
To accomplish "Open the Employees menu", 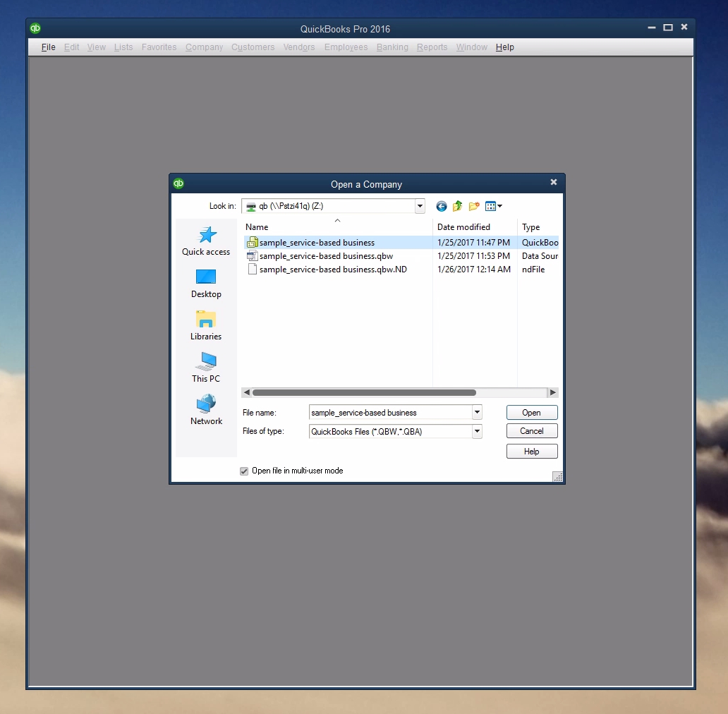I will pos(346,47).
